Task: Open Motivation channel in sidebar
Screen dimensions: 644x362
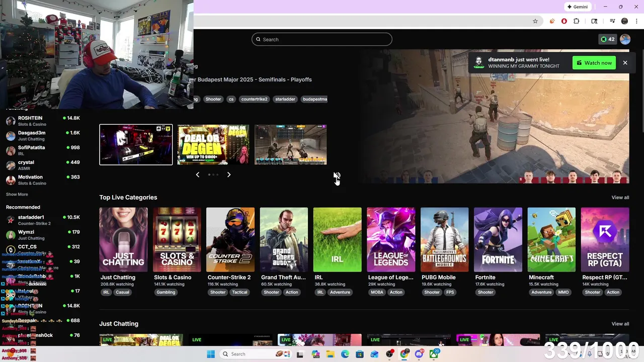Action: pyautogui.click(x=43, y=180)
